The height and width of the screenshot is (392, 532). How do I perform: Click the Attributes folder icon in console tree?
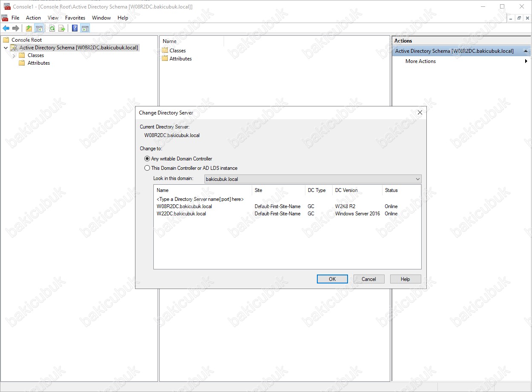[22, 63]
